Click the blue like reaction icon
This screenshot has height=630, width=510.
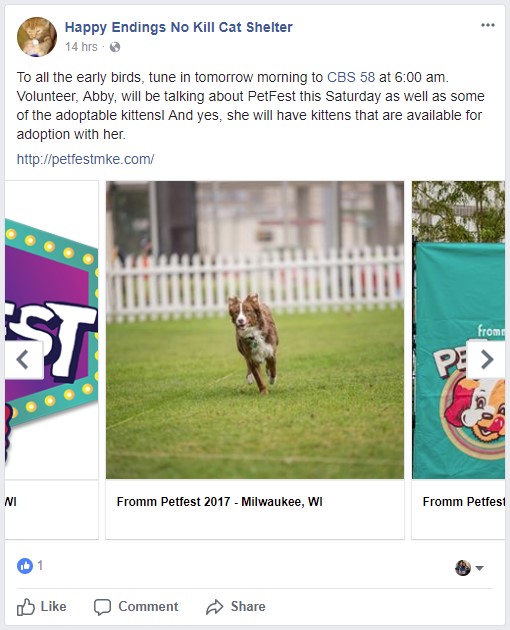click(25, 566)
